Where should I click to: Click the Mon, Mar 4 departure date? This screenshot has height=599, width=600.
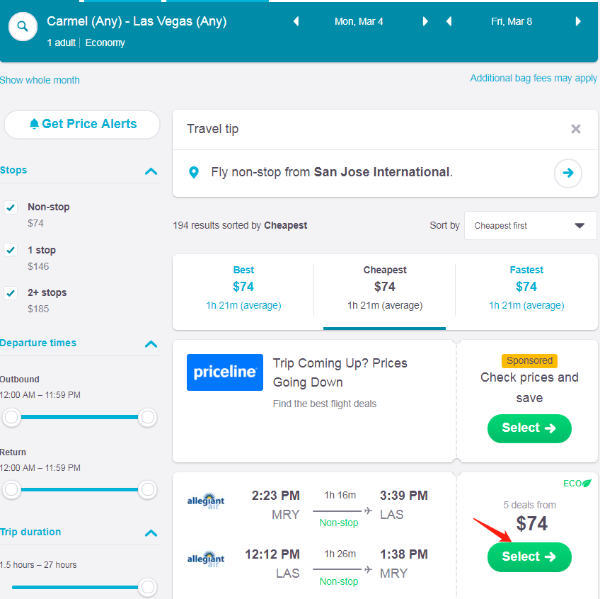[359, 22]
